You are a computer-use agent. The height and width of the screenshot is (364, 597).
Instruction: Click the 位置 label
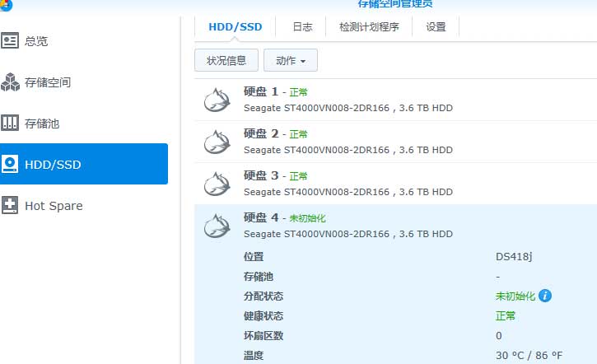tap(254, 257)
